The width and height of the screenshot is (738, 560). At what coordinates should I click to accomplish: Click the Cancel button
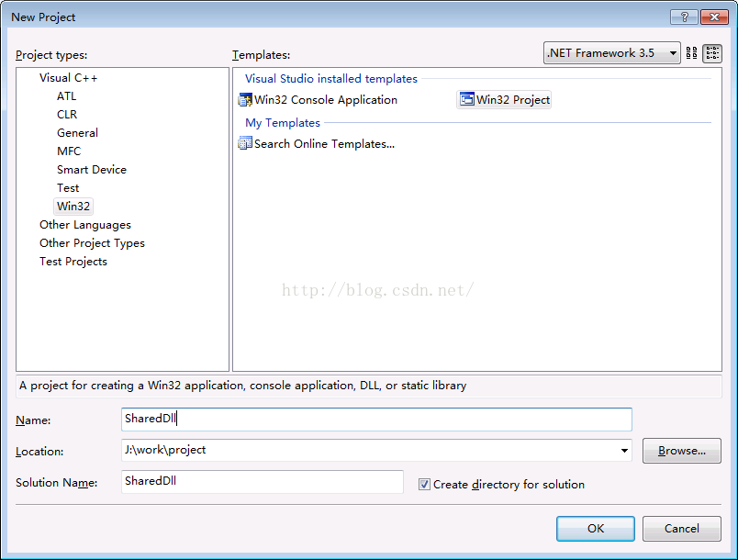click(x=681, y=529)
